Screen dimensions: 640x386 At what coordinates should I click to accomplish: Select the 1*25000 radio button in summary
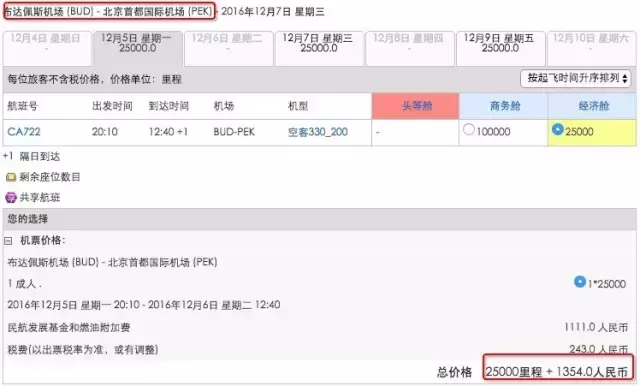[580, 282]
